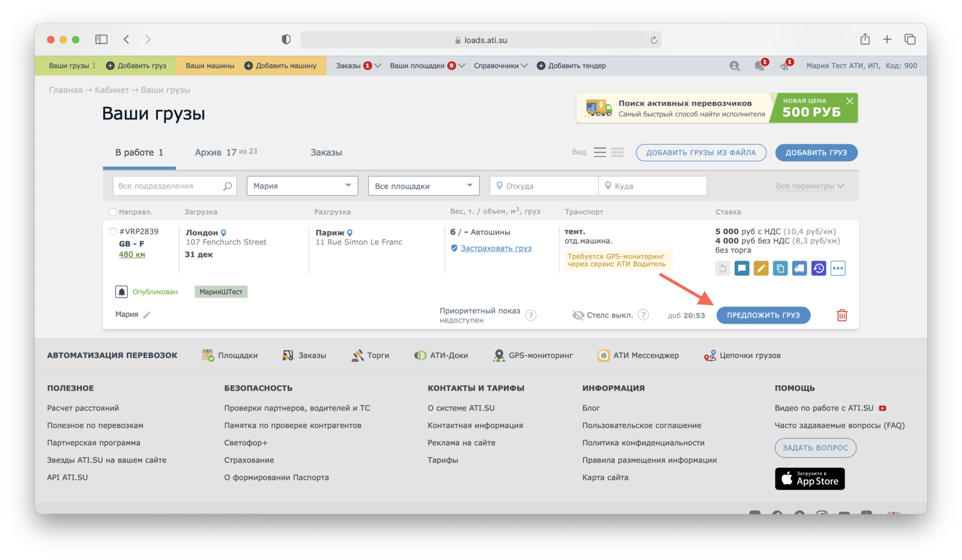Expand the Справочники menu
Screen dimensions: 962x560
(x=500, y=66)
